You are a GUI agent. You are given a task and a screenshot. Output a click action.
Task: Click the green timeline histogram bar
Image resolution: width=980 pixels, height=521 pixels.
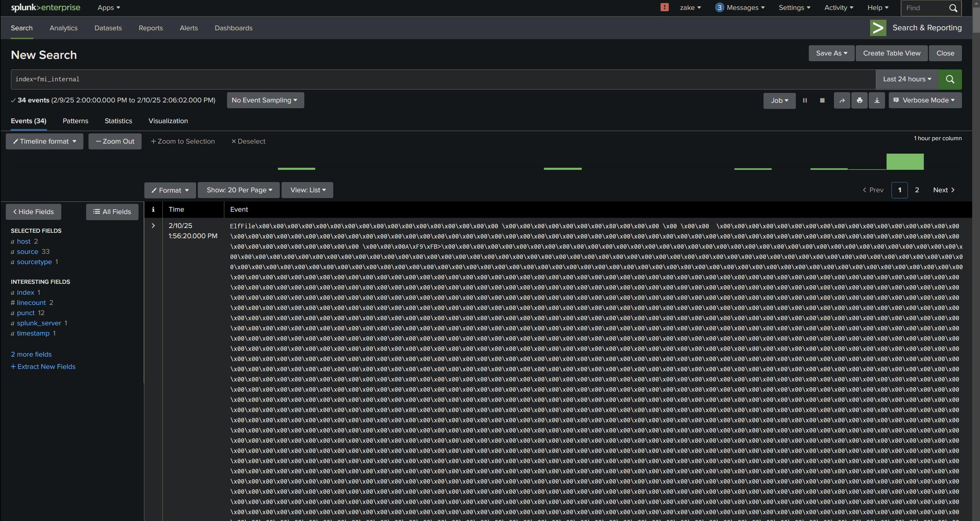[905, 161]
